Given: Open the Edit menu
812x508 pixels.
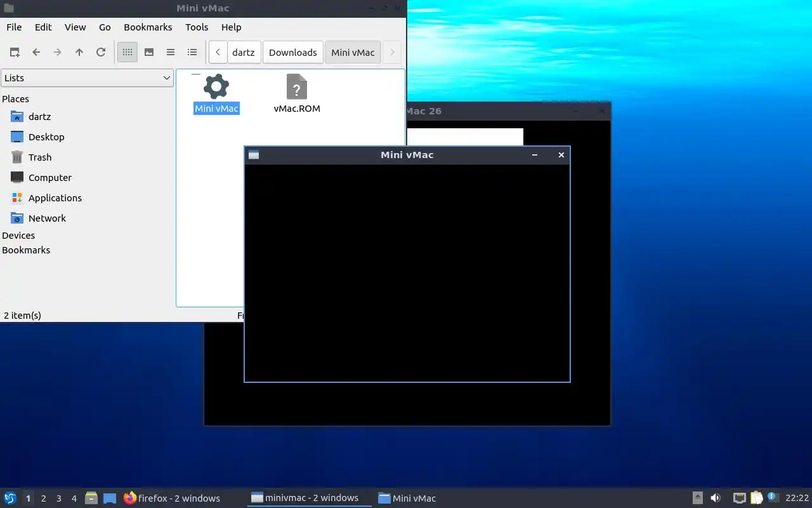Looking at the screenshot, I should [x=43, y=27].
